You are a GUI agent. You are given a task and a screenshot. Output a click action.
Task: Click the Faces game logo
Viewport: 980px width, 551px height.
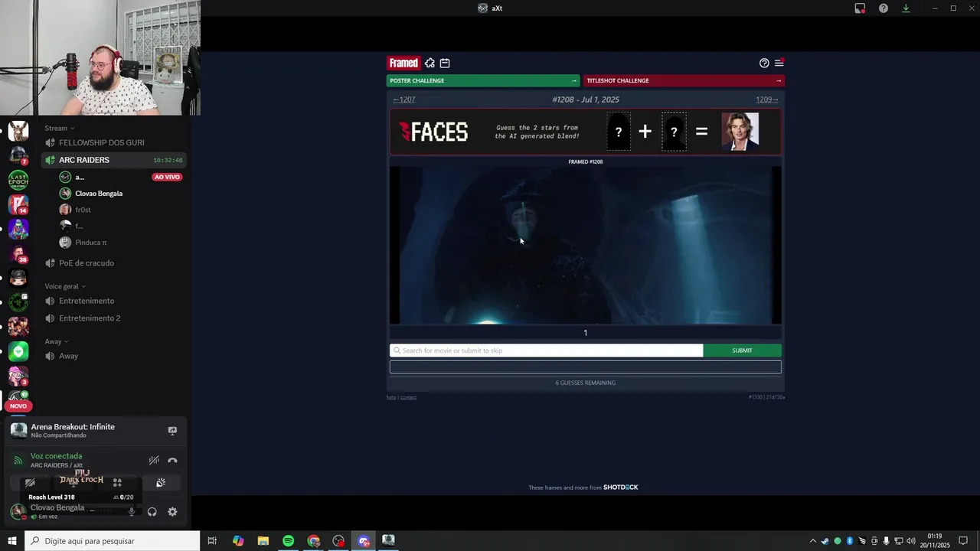(x=433, y=132)
